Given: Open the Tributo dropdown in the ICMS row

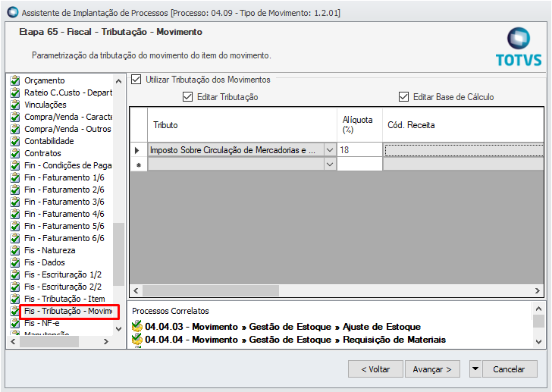Looking at the screenshot, I should pos(330,150).
